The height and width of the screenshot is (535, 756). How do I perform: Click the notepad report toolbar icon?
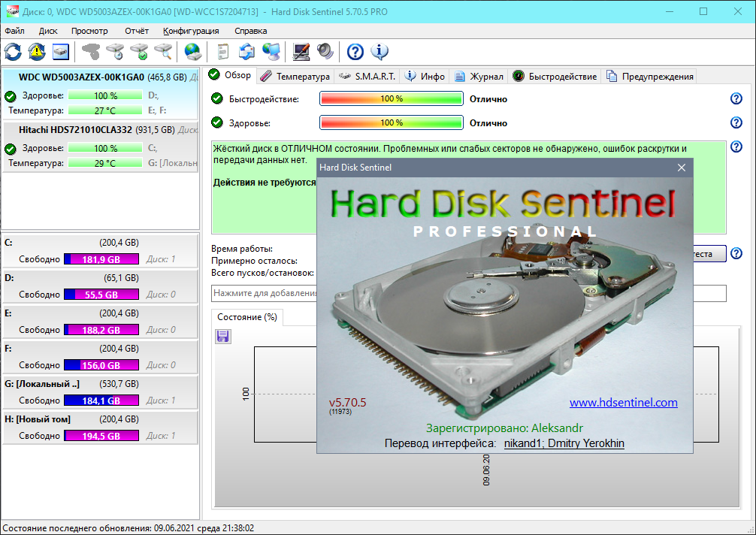point(222,52)
